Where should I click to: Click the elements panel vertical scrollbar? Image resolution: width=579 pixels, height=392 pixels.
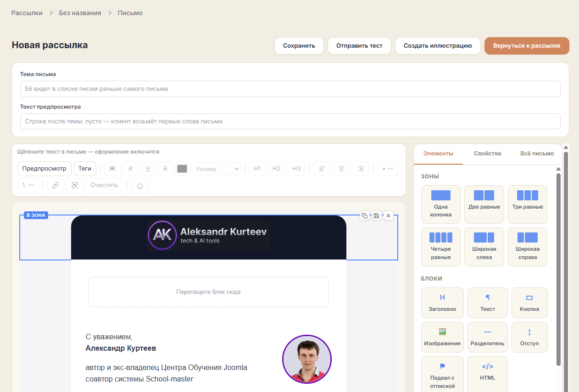tap(558, 271)
